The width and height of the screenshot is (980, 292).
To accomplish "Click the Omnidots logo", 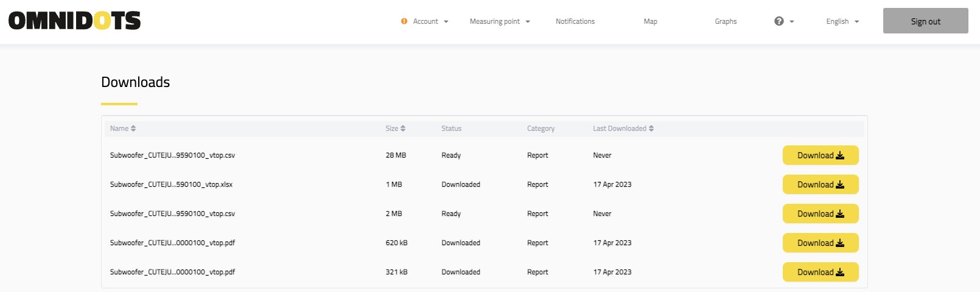I will point(74,21).
